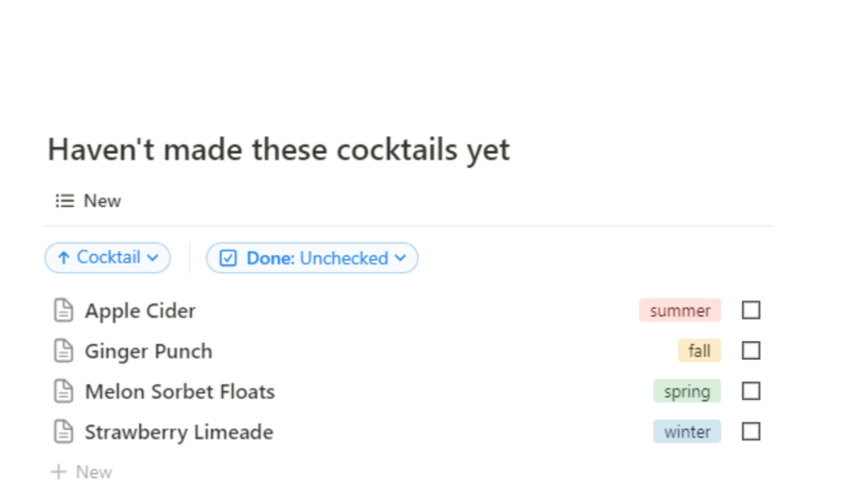Image resolution: width=868 pixels, height=488 pixels.
Task: Open the Apple Cider page
Action: [x=140, y=311]
